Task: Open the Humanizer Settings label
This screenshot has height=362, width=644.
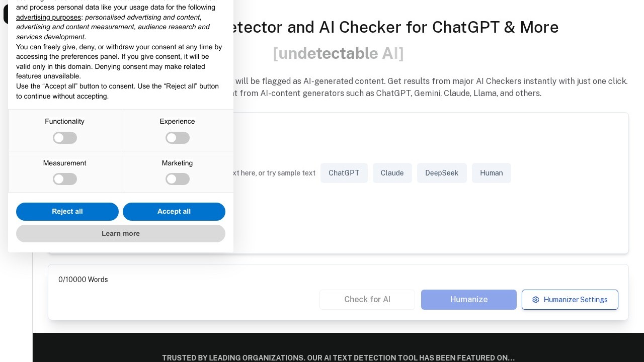Action: [576, 300]
